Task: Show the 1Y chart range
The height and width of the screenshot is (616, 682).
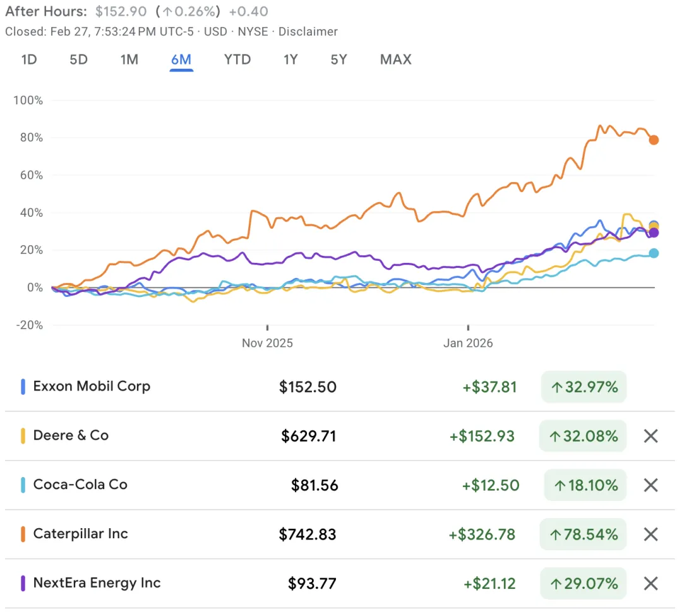Action: click(290, 60)
